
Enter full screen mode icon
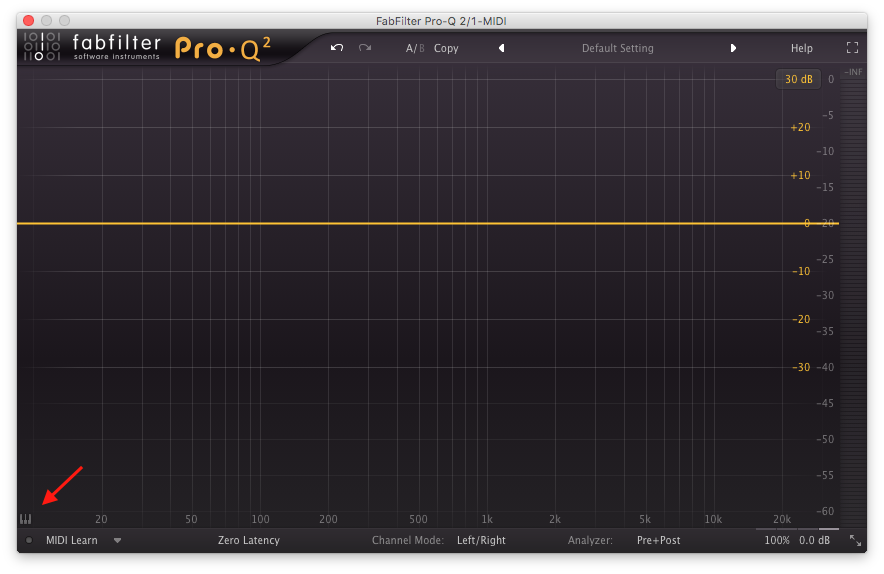click(x=852, y=48)
